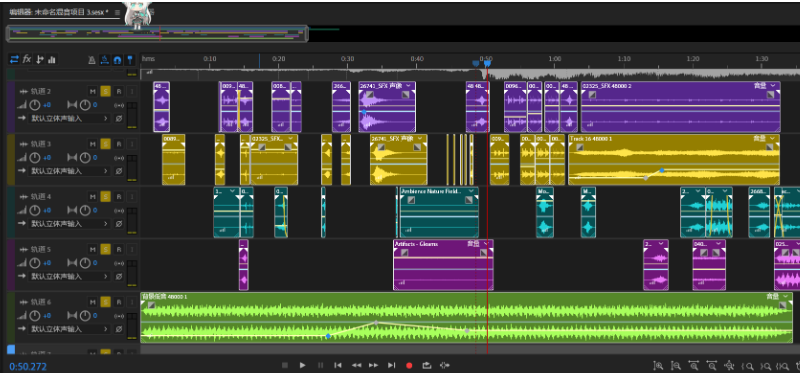Click the Stop button
The height and width of the screenshot is (373, 800).
(x=285, y=365)
